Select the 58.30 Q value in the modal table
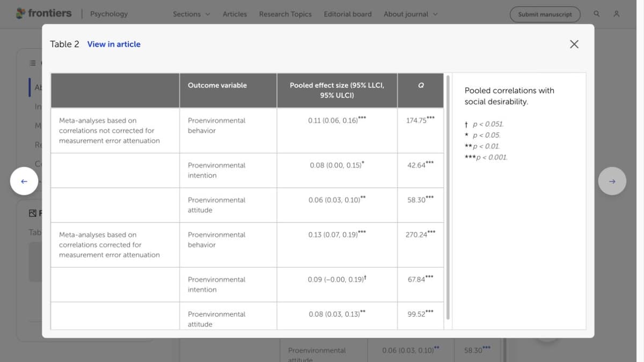This screenshot has width=644, height=362. pyautogui.click(x=421, y=205)
